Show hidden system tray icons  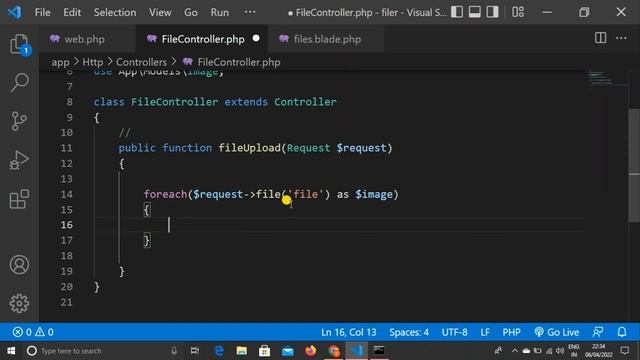[514, 351]
